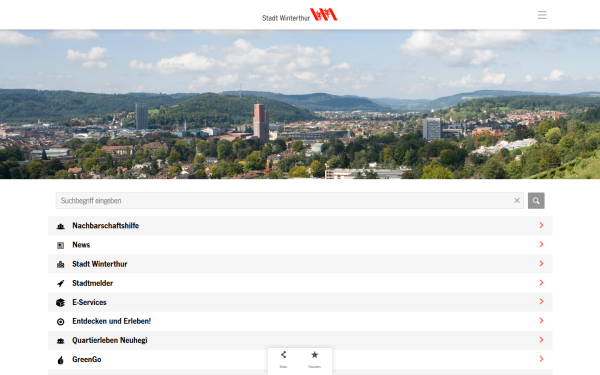
Task: Click red chevron on Stadt Winterthur row
Action: [x=541, y=263]
